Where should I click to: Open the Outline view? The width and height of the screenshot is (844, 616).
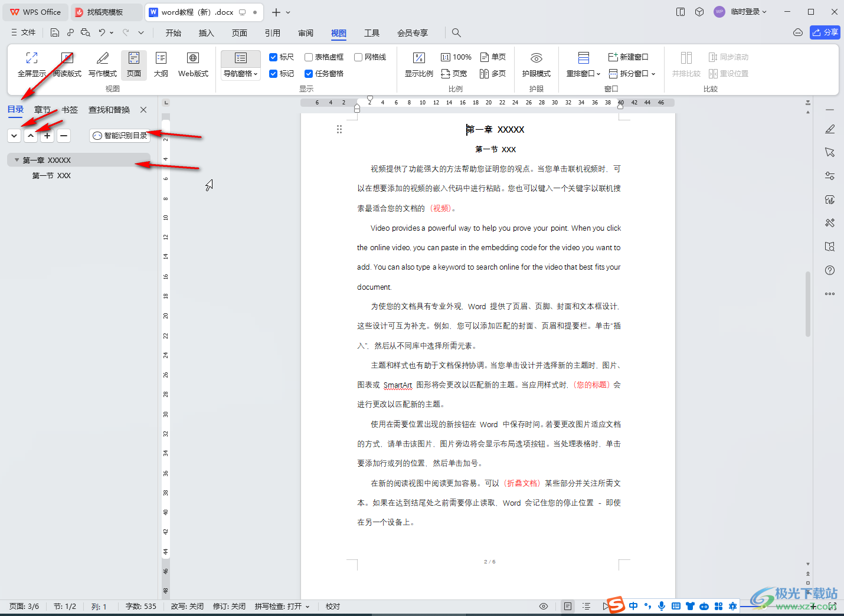pyautogui.click(x=161, y=64)
